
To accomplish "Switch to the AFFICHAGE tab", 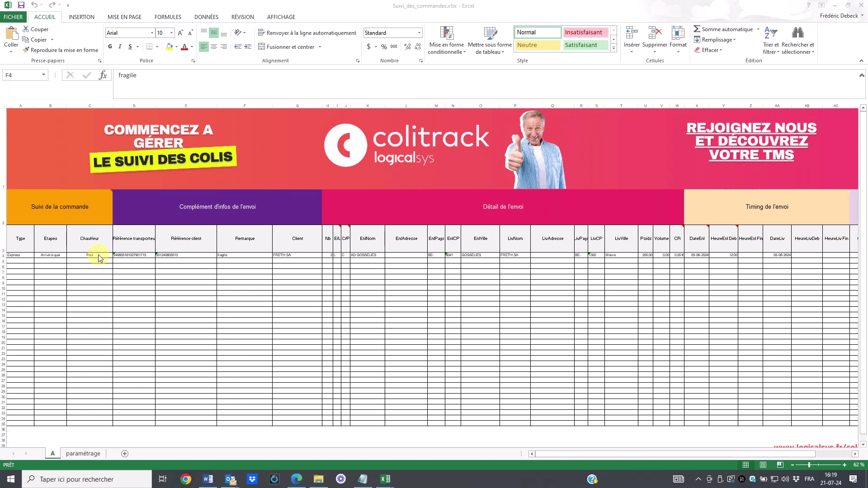I will pyautogui.click(x=281, y=17).
